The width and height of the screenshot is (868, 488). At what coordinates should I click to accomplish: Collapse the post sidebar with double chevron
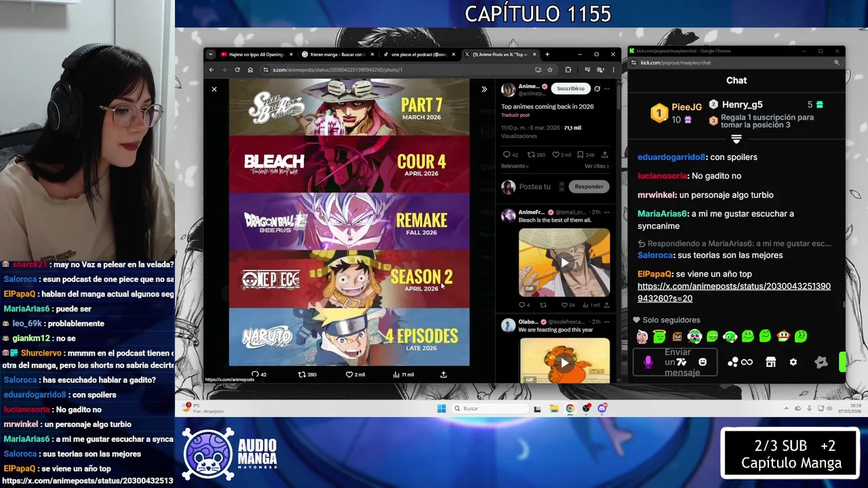[484, 89]
